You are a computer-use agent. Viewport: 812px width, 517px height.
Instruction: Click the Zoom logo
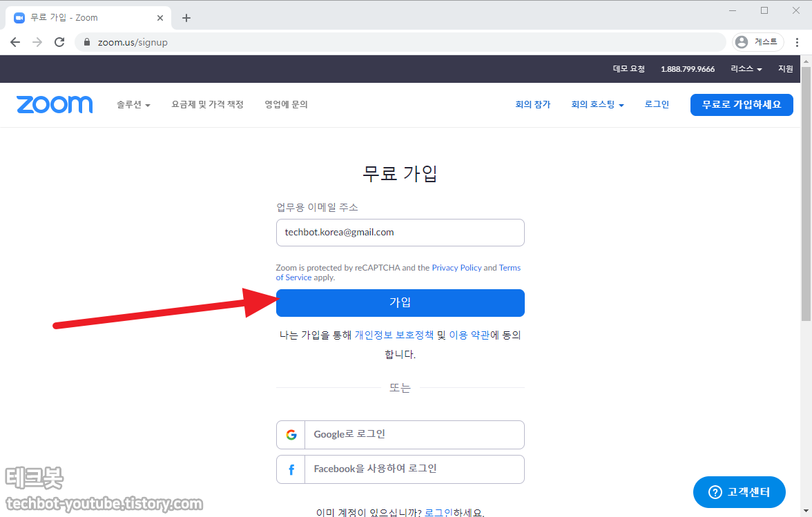click(55, 104)
